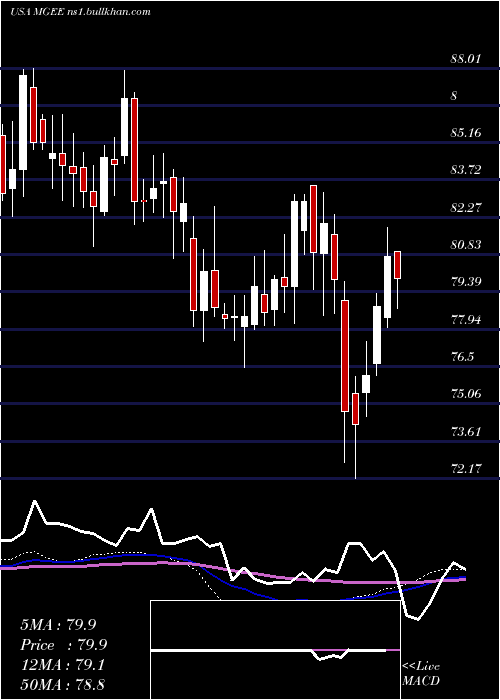Click the 5MA : 79.9 value
Screen dimensions: 500x700
tap(58, 625)
